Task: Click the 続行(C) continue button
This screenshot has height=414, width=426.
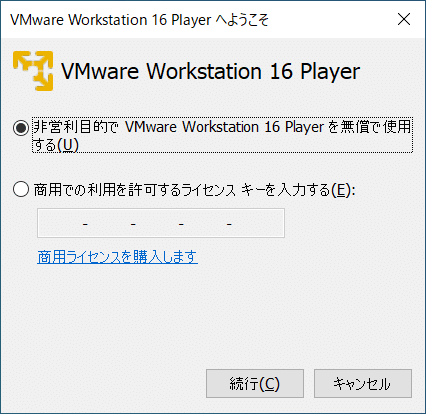Action: (255, 383)
